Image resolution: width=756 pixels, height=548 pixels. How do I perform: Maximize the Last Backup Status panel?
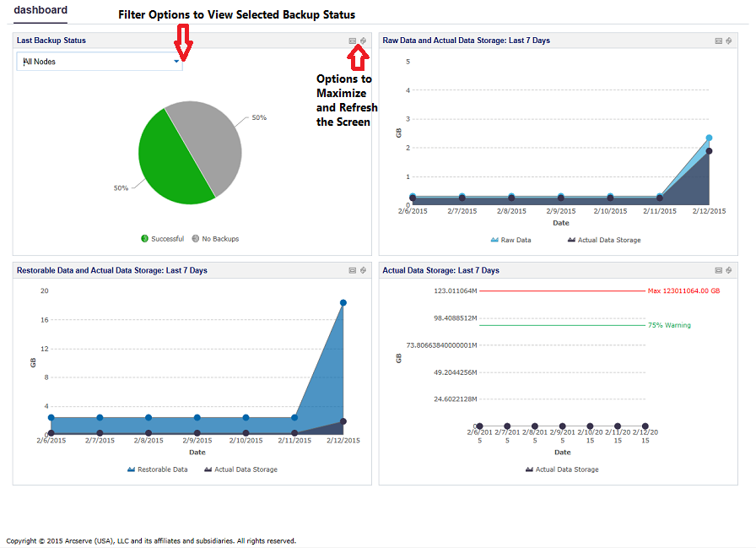pos(353,41)
